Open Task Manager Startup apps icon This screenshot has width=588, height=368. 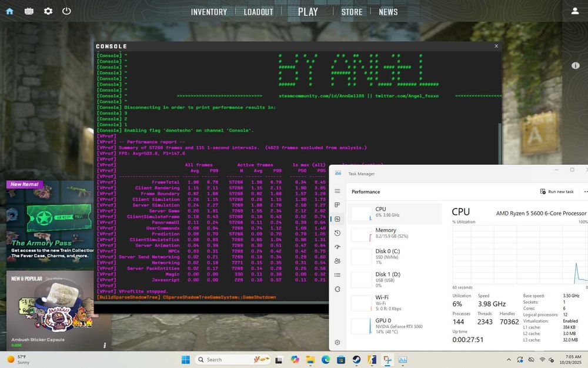point(337,247)
